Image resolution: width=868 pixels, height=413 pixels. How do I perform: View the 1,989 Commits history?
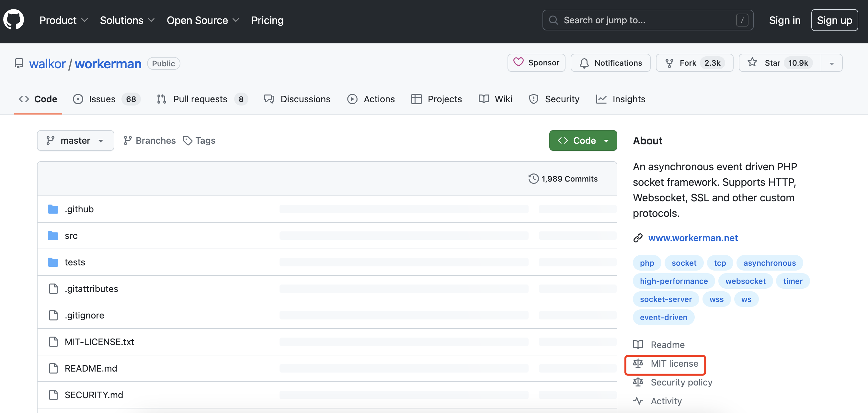pyautogui.click(x=563, y=179)
